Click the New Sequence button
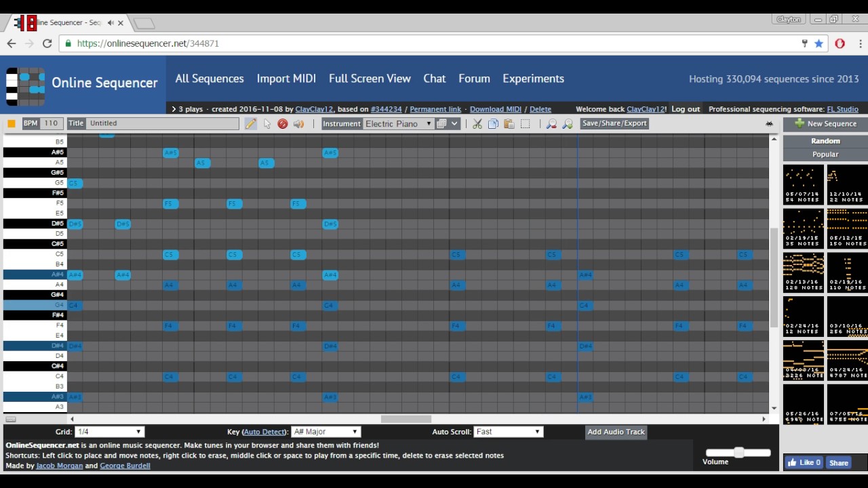This screenshot has width=868, height=488. (x=825, y=124)
